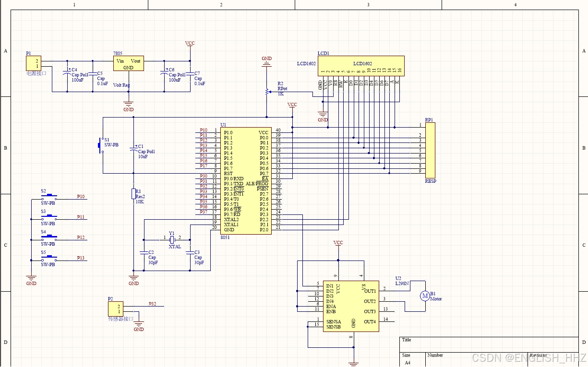The width and height of the screenshot is (588, 367).
Task: Click the XTAL2 pin name on U1
Action: [x=231, y=219]
